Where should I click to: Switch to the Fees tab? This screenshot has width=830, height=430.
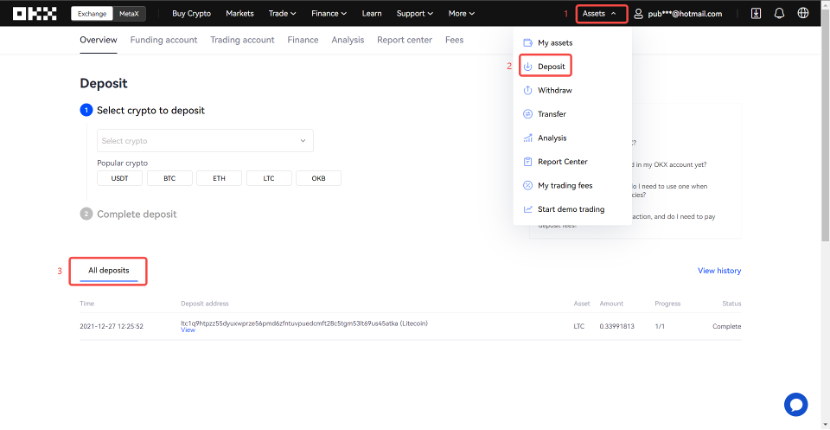point(454,40)
